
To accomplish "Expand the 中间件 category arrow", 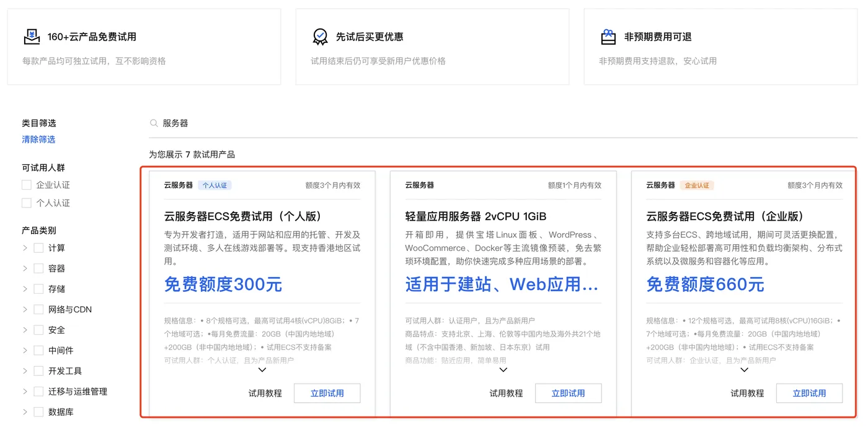I will pos(25,350).
